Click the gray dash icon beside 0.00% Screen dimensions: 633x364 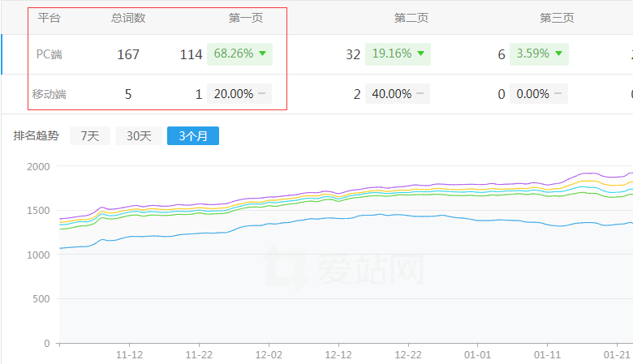tap(558, 94)
